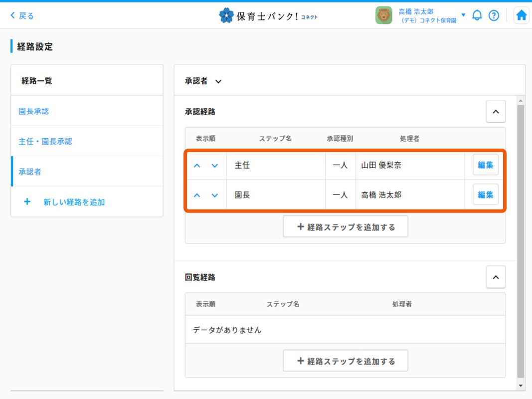Move 園長 step up with arrow
This screenshot has width=532, height=399.
[x=197, y=195]
